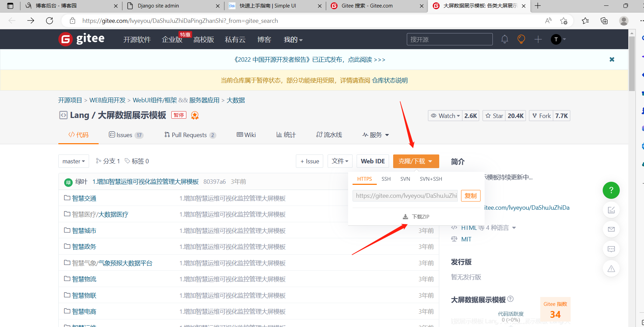Click the orange lightbulb icon in header

pos(521,39)
